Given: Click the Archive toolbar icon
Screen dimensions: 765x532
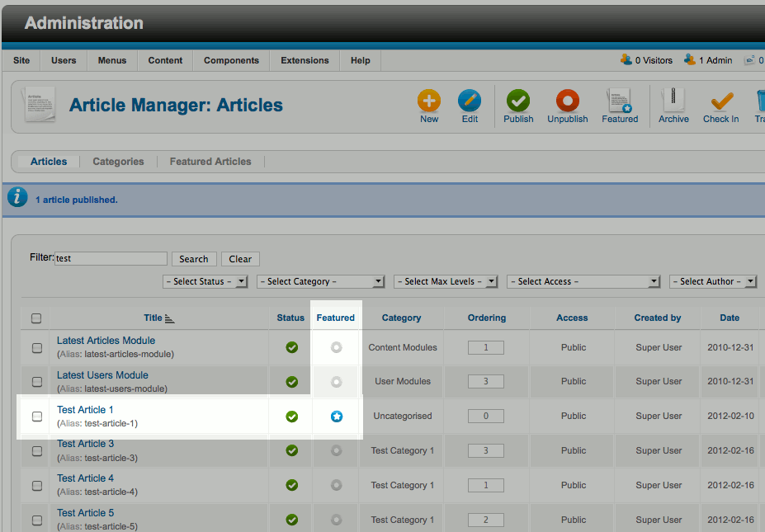Looking at the screenshot, I should pos(673,101).
